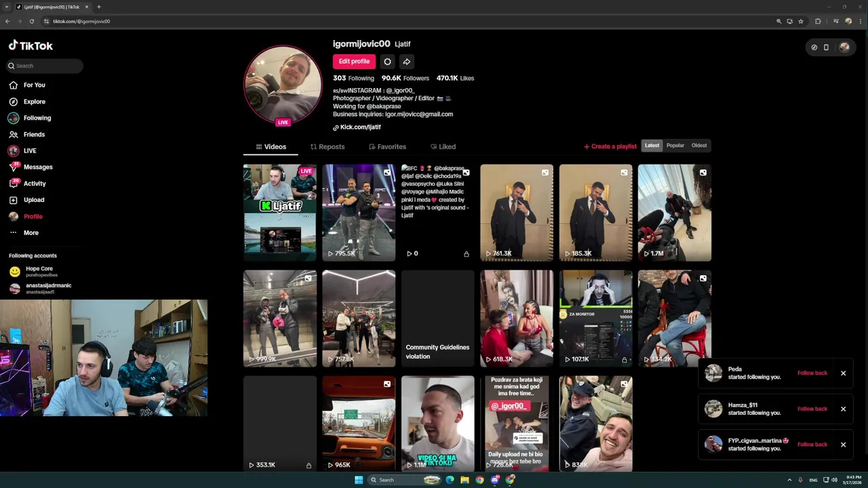Sort videos by Latest
Image resolution: width=868 pixels, height=488 pixels.
point(652,146)
